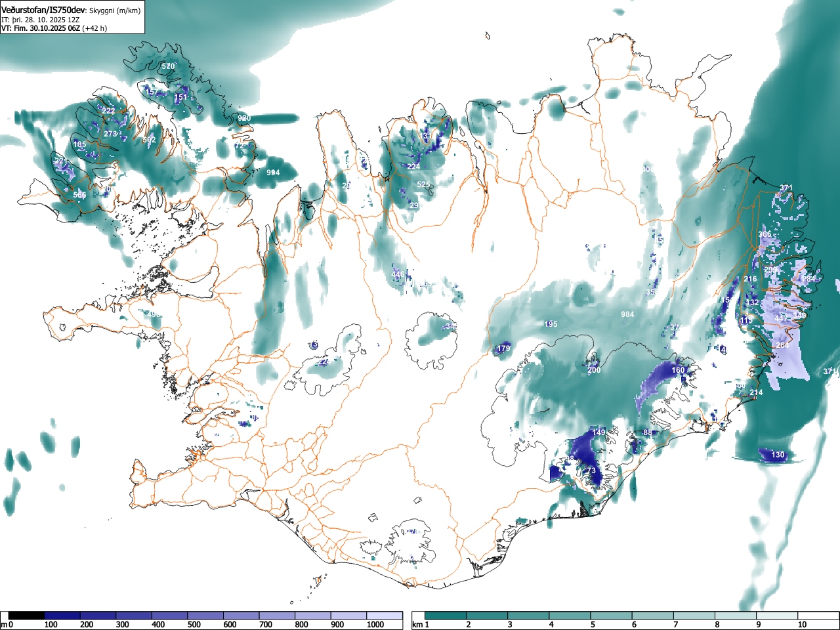Click the '446' visibility value
The width and height of the screenshot is (840, 630).
tap(398, 274)
